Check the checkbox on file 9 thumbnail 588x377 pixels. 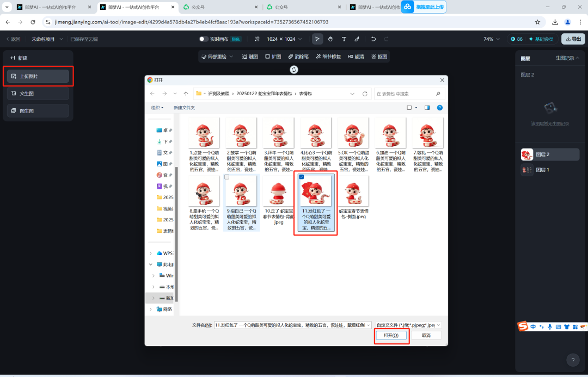click(226, 177)
